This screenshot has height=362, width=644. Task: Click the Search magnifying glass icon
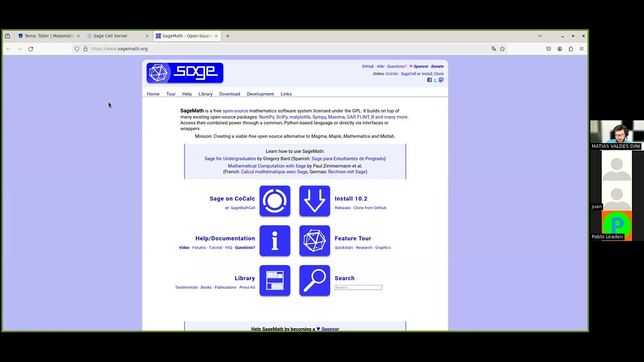pyautogui.click(x=314, y=281)
